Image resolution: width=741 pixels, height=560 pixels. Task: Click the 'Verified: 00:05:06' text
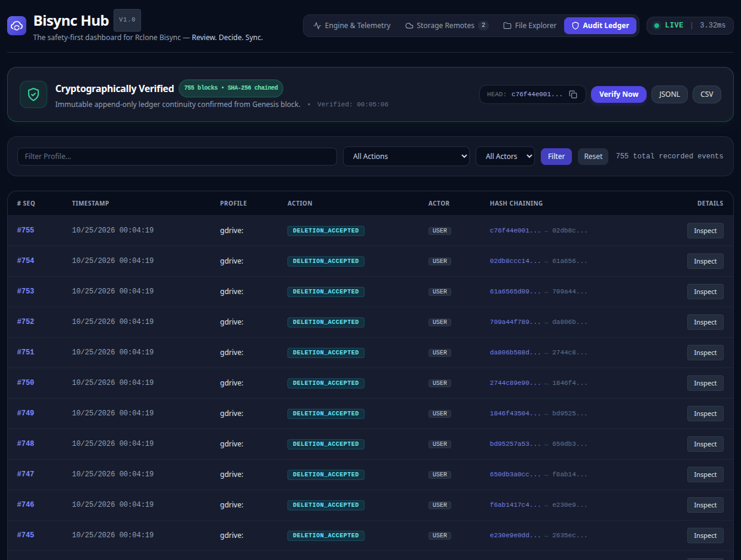(x=353, y=105)
